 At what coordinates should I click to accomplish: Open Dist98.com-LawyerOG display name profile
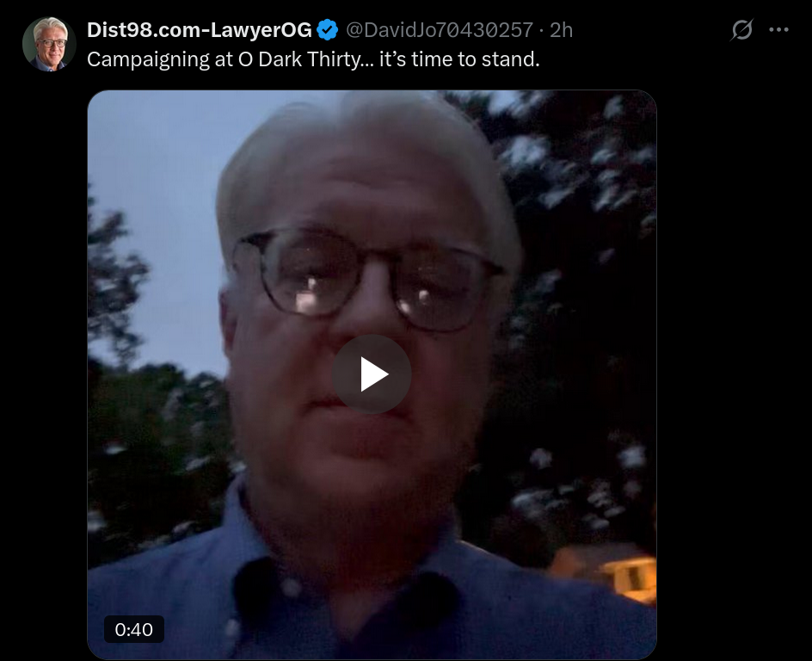(200, 30)
